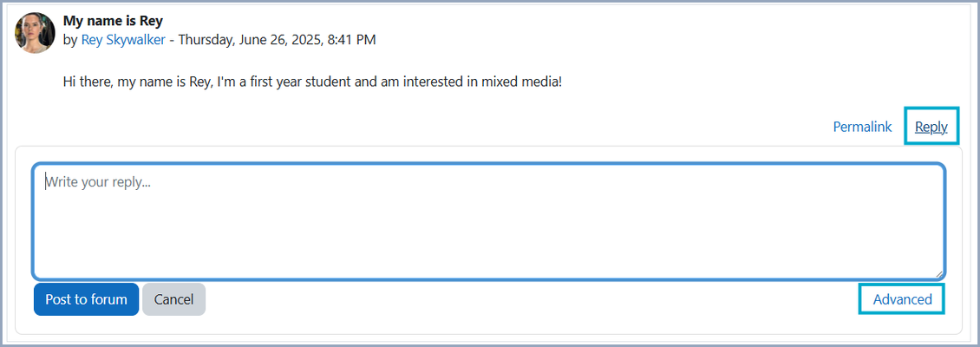Open the Permalink for Rey's post
Screen dimensions: 980x347
[862, 127]
